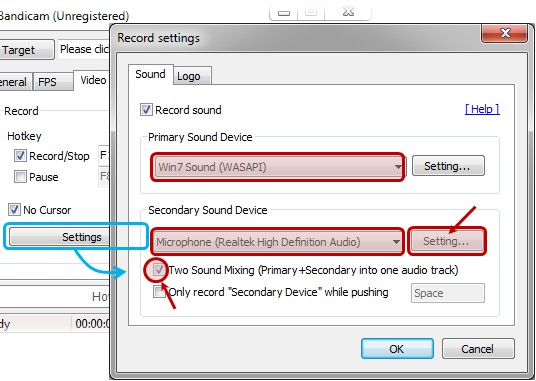The width and height of the screenshot is (536, 381).
Task: Enable the Pause hotkey checkbox
Action: click(20, 177)
